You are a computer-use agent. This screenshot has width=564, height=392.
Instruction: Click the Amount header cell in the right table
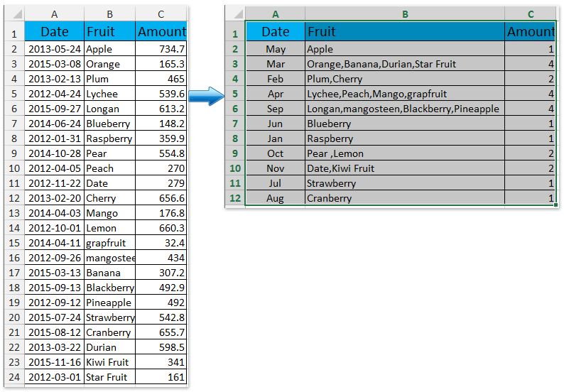(530, 31)
